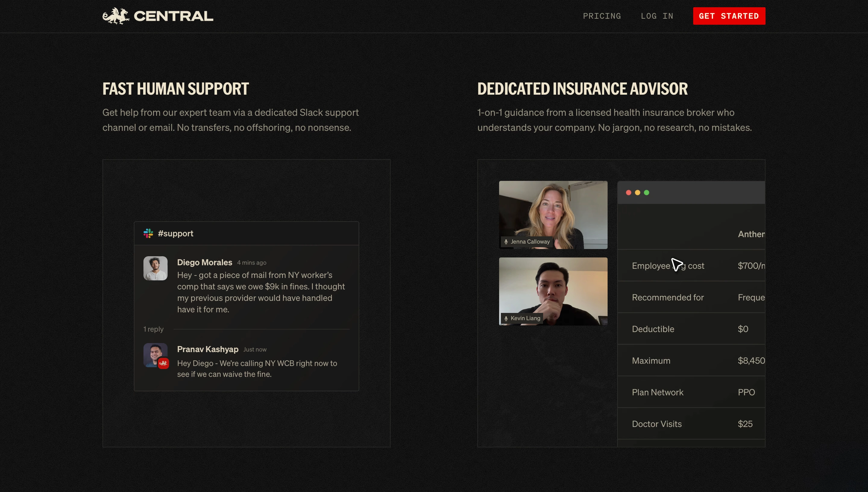Viewport: 868px width, 492px height.
Task: Click the red window dot
Action: pyautogui.click(x=628, y=193)
